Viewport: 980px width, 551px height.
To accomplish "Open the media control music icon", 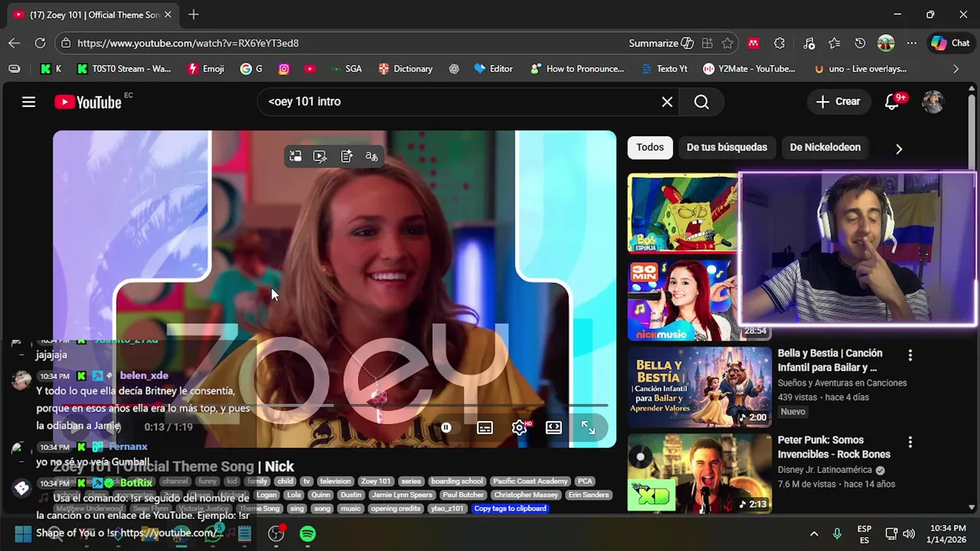I will pyautogui.click(x=808, y=44).
